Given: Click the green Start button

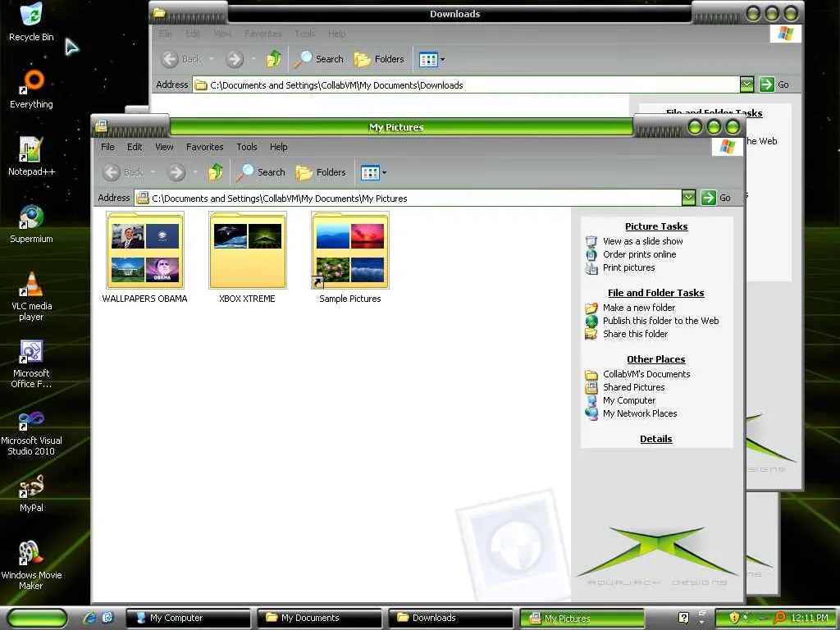Looking at the screenshot, I should click(x=38, y=618).
